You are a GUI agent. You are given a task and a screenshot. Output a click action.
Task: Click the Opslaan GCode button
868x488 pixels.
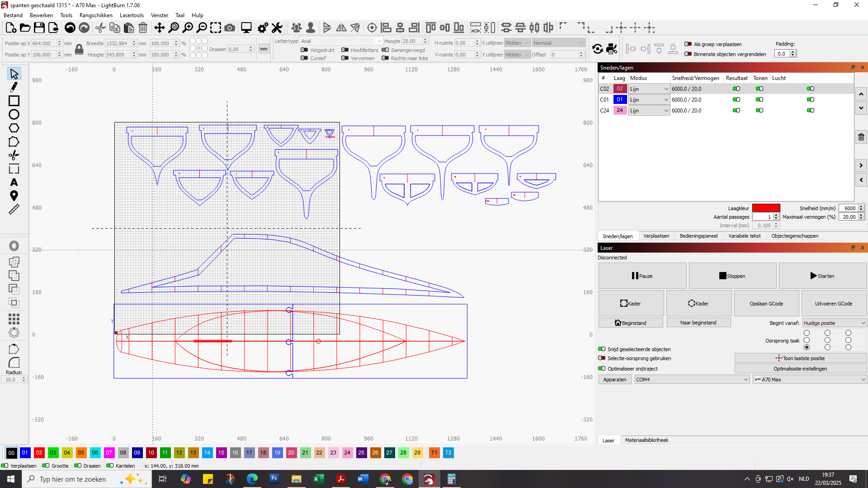click(x=766, y=303)
